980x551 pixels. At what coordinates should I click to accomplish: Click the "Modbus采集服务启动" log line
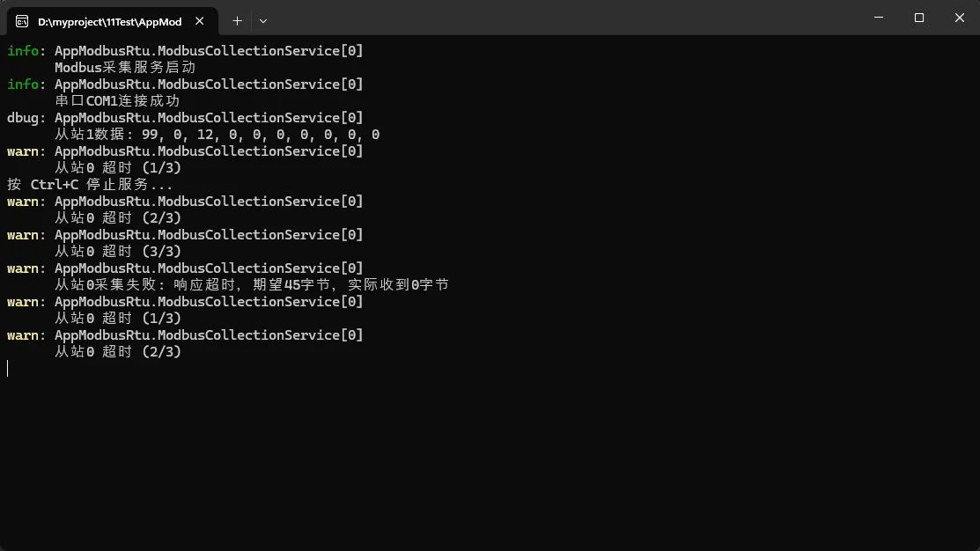coord(125,68)
